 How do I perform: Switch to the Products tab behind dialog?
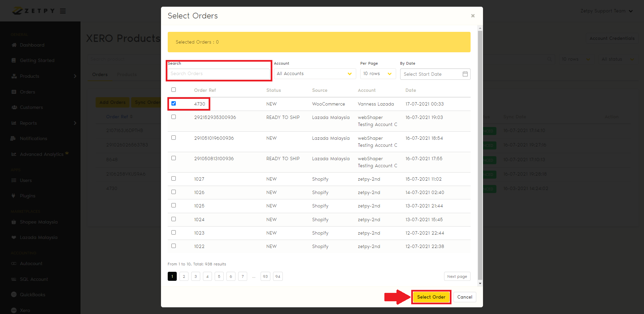(127, 74)
